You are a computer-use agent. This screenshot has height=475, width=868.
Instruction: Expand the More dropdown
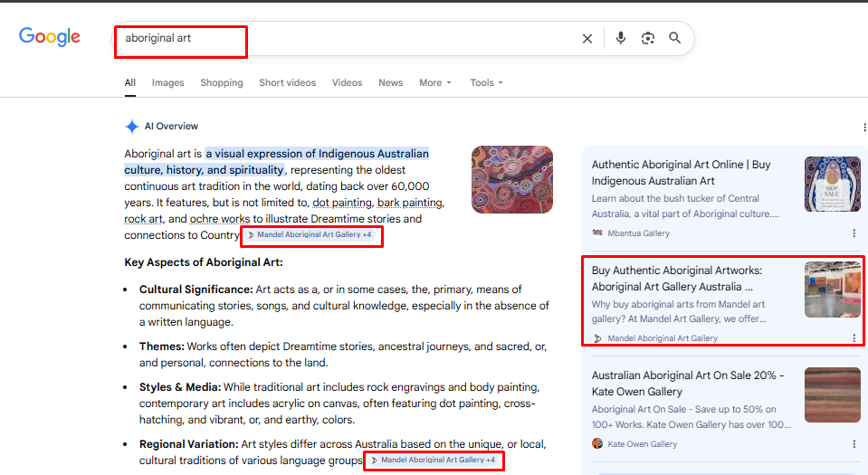tap(435, 82)
